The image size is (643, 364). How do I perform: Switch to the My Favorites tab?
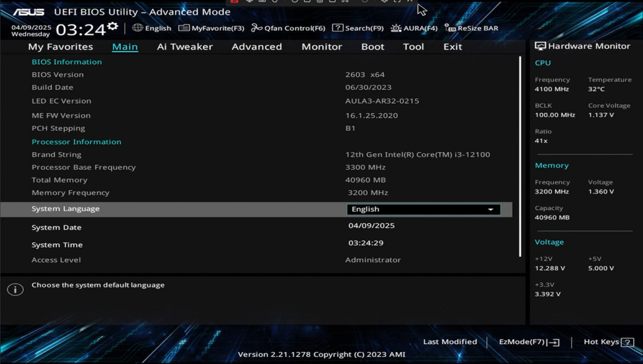tap(60, 47)
